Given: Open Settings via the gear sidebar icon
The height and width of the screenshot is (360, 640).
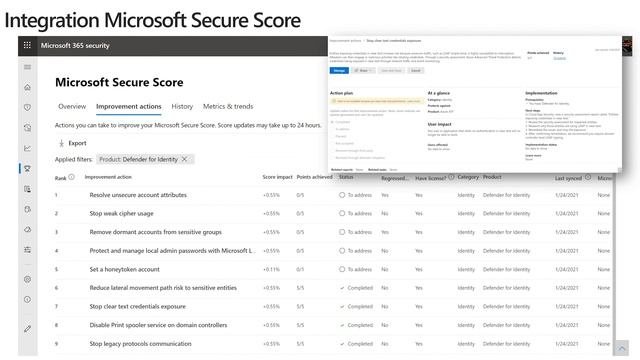Looking at the screenshot, I should tap(27, 280).
